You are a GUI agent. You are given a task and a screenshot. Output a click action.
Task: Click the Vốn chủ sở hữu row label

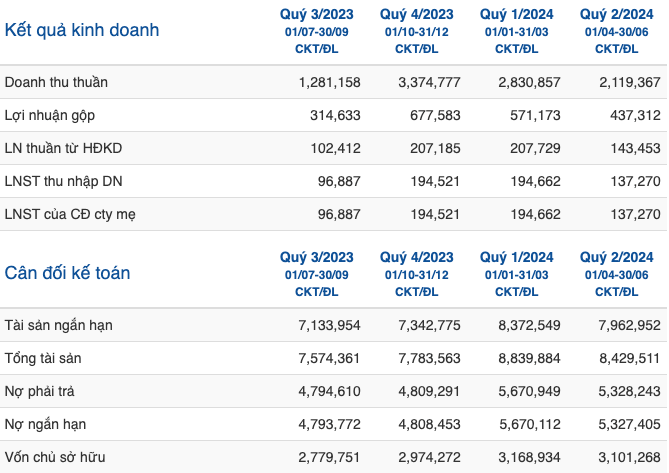[x=55, y=457]
